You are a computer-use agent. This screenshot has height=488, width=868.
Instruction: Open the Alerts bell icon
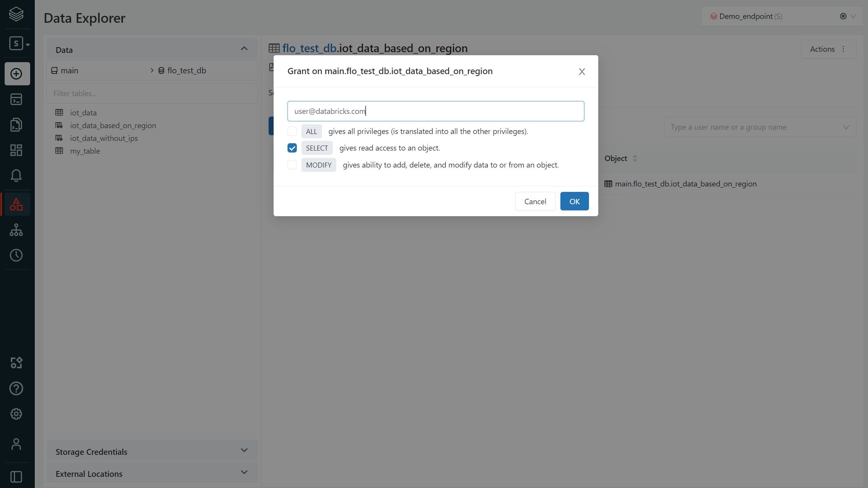pyautogui.click(x=16, y=176)
